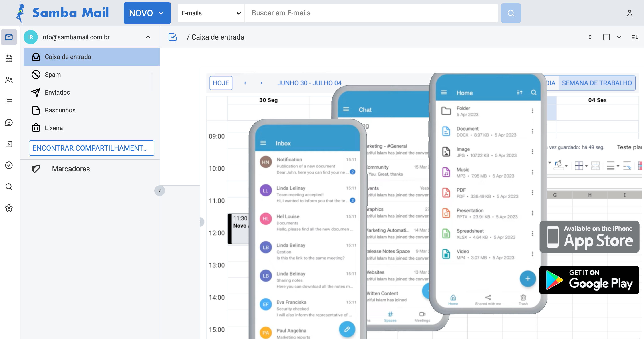Viewport: 644px width, 339px height.
Task: Click the Get it on Google Play badge
Action: [x=589, y=280]
